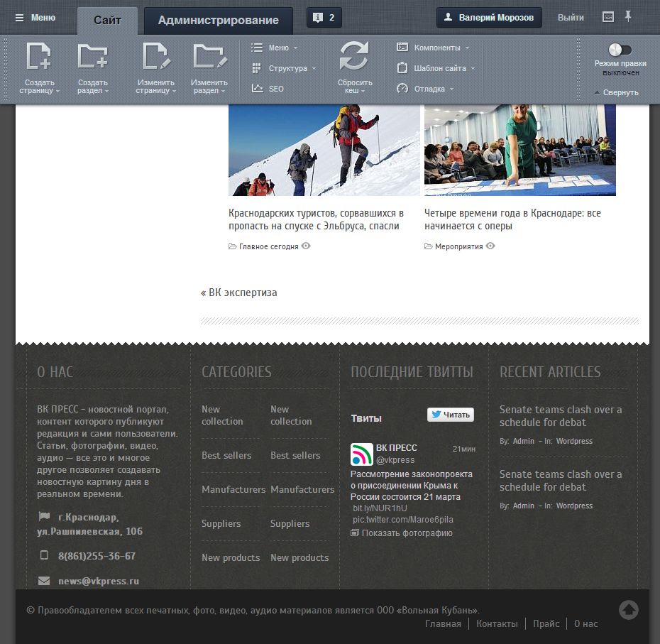Open the conference hall photo thumbnail
This screenshot has width=660, height=644.
[x=519, y=150]
